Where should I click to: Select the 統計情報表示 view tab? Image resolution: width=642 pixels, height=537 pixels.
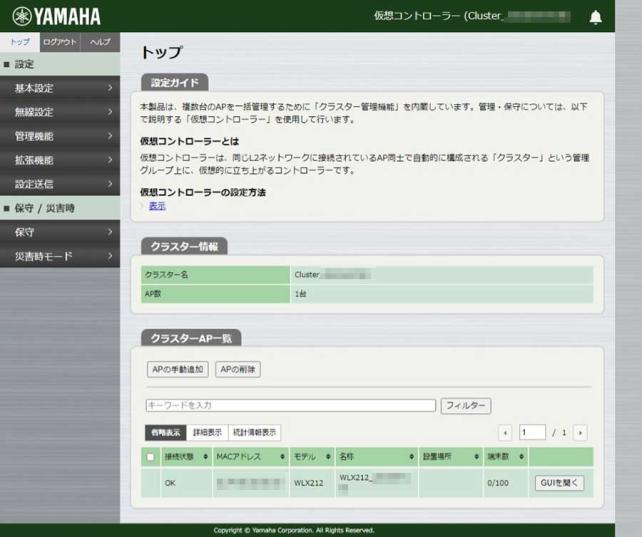pyautogui.click(x=254, y=432)
